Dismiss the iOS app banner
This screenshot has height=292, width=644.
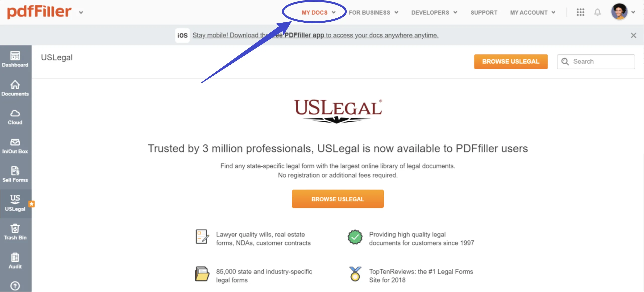pyautogui.click(x=634, y=35)
